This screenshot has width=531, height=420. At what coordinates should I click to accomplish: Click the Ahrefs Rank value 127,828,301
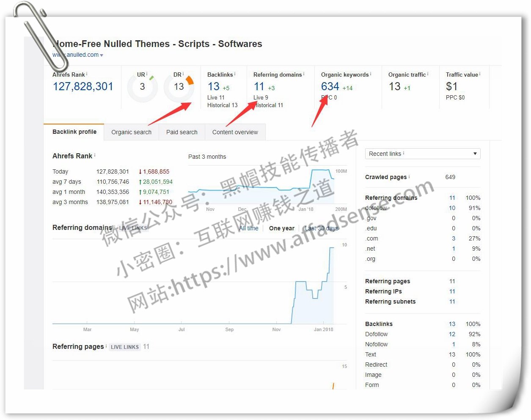point(83,86)
